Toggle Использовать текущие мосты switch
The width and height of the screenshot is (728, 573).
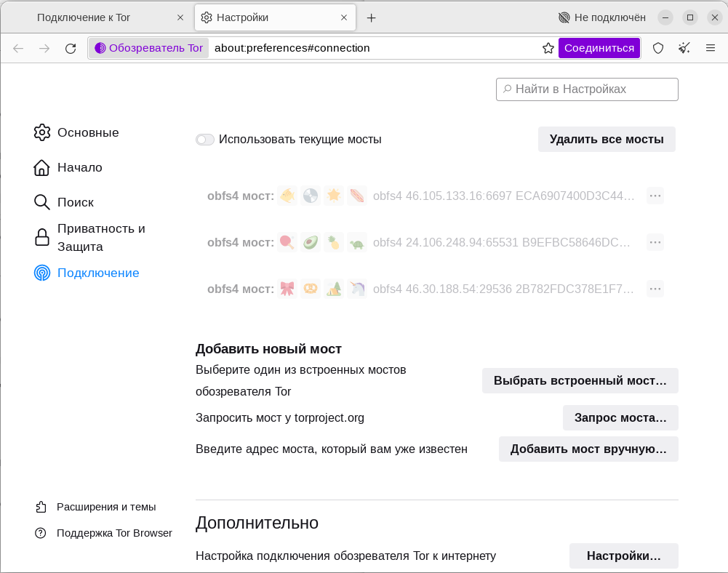(x=205, y=140)
